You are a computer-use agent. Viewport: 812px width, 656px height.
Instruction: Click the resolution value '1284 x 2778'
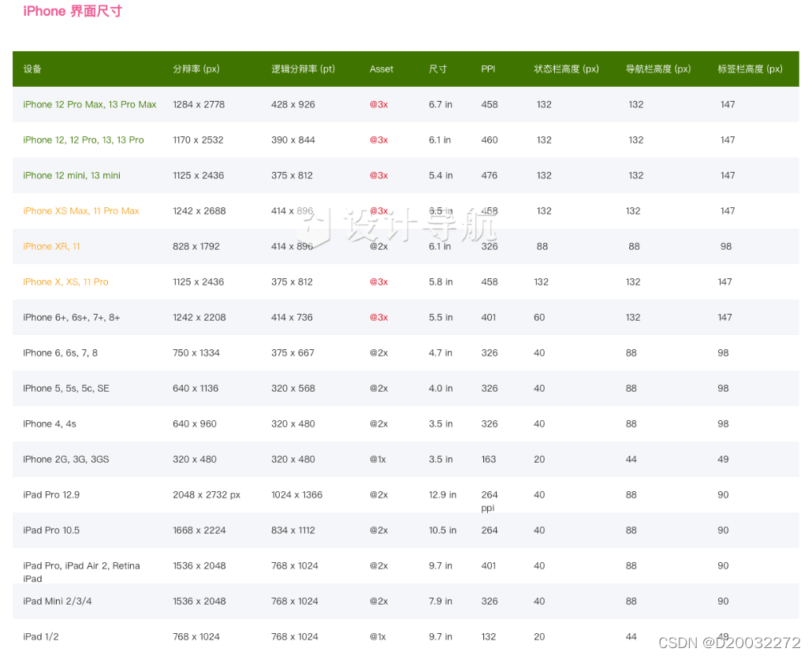pyautogui.click(x=199, y=105)
